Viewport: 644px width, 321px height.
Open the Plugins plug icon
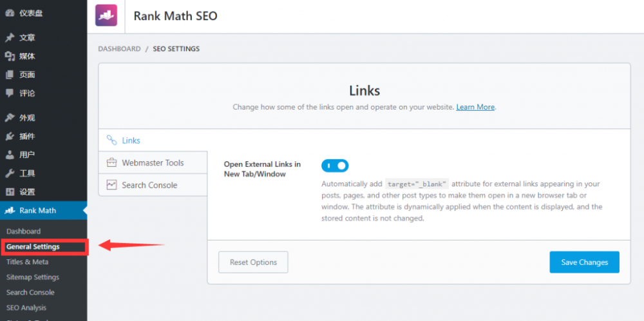point(9,136)
